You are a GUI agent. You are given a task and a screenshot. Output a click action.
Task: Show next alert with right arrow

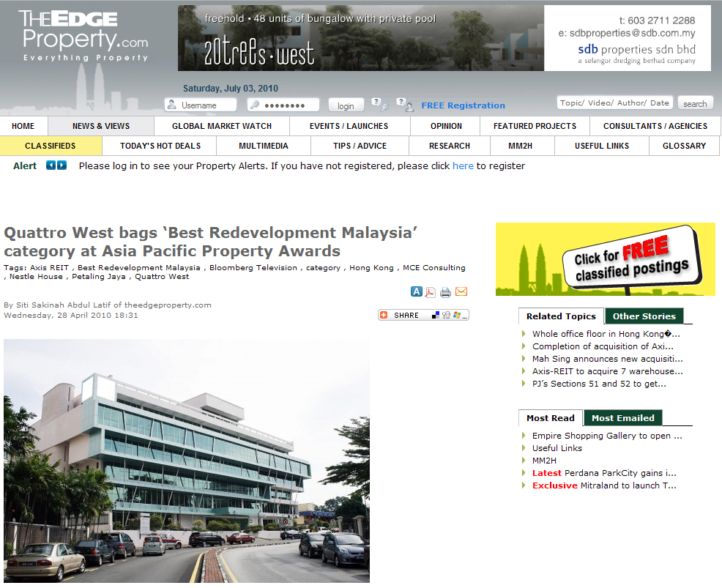[x=62, y=165]
